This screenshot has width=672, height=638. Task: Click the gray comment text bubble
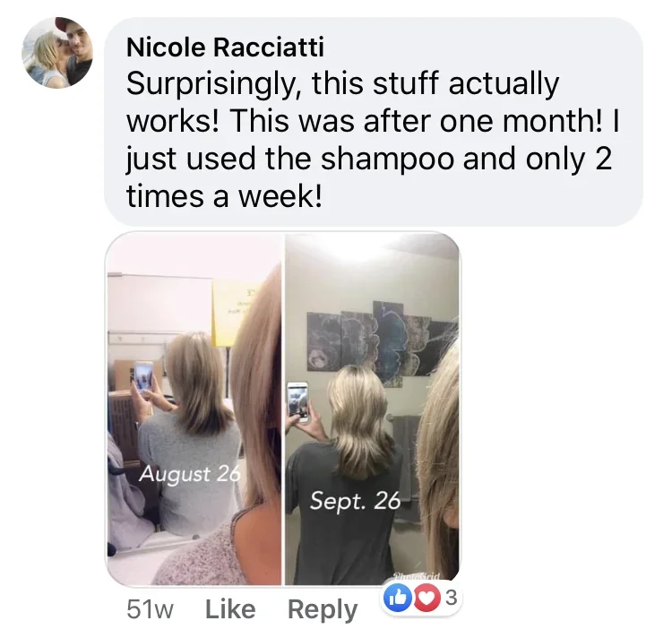(x=374, y=122)
